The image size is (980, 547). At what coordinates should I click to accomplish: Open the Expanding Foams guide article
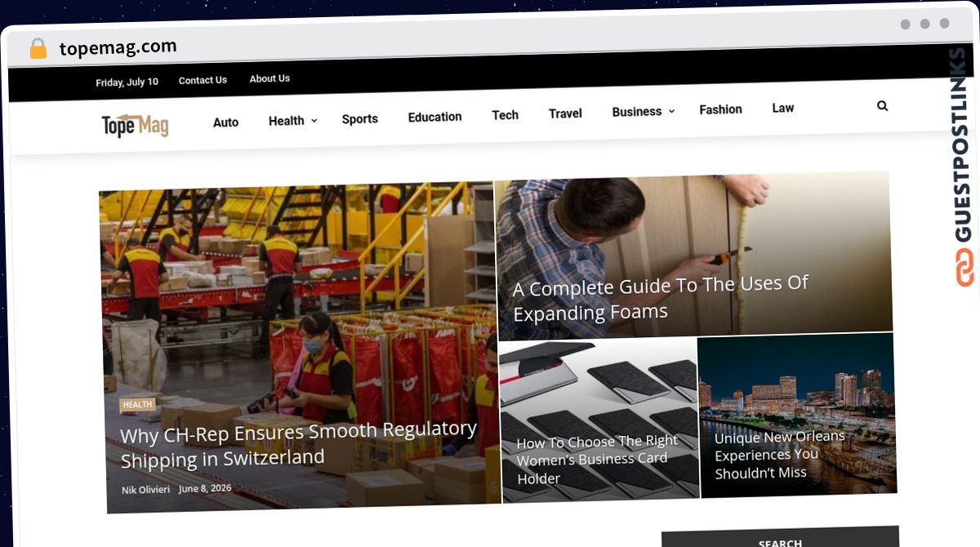click(660, 298)
